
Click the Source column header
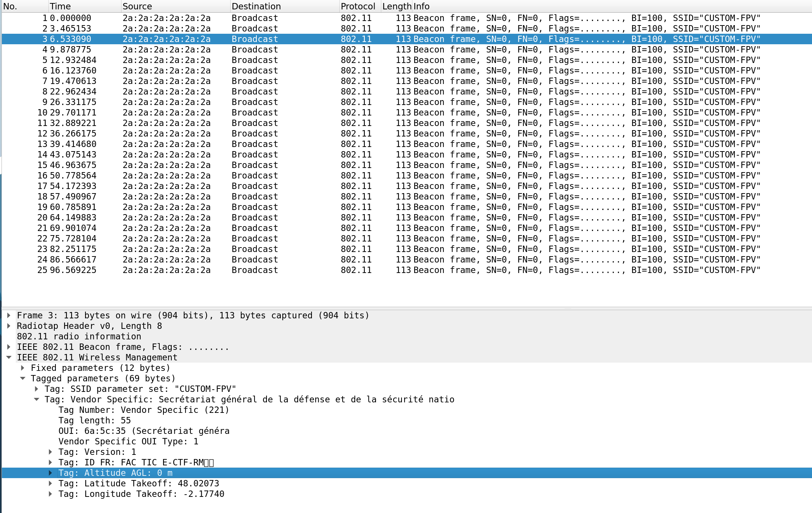pos(137,6)
